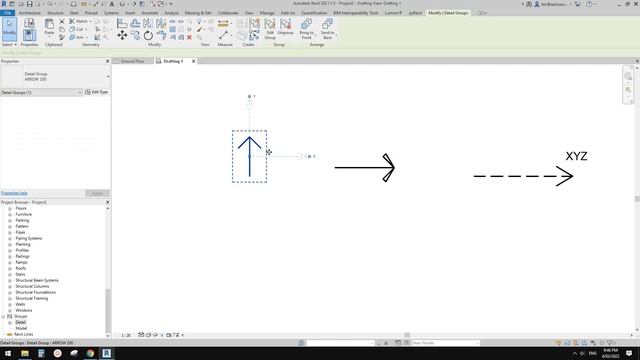This screenshot has width=640, height=360.
Task: Select the dashed arrow in drawing area
Action: pyautogui.click(x=523, y=176)
